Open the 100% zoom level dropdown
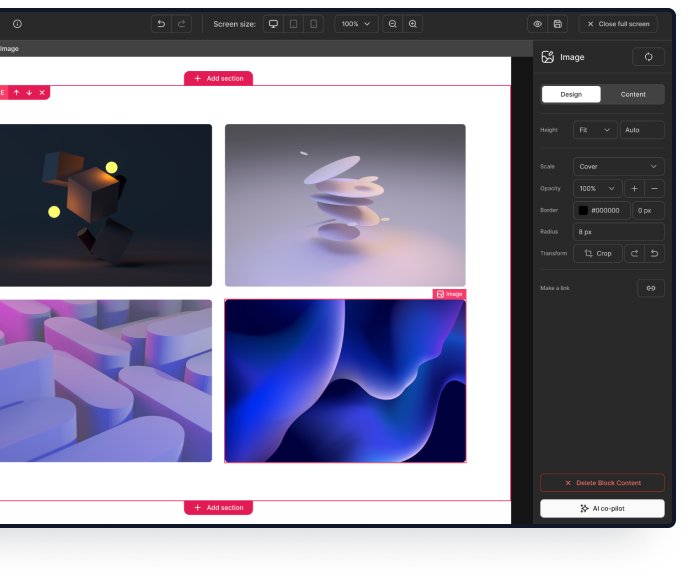 (x=354, y=24)
